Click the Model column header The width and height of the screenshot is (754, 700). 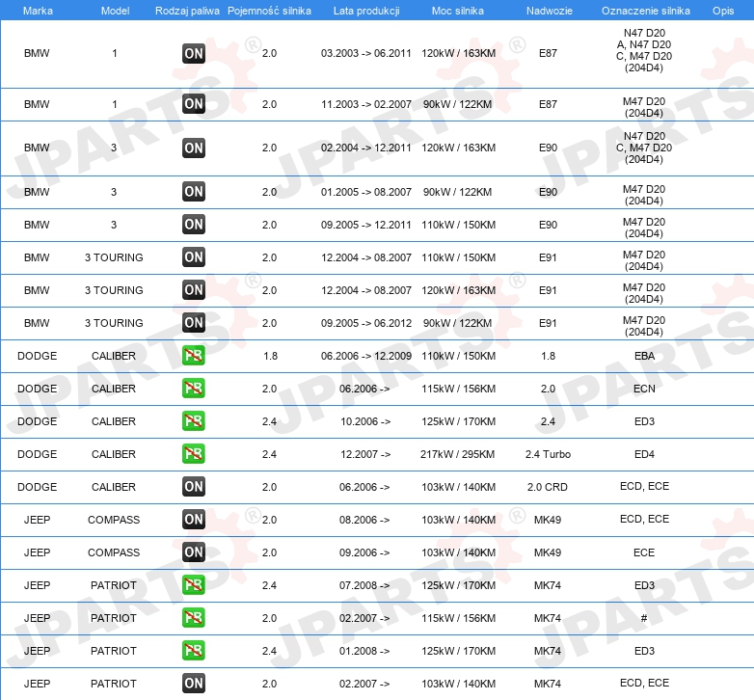coord(115,11)
